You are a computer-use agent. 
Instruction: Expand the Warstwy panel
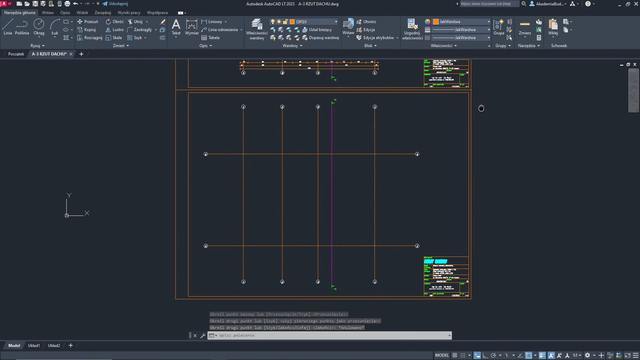pyautogui.click(x=293, y=46)
